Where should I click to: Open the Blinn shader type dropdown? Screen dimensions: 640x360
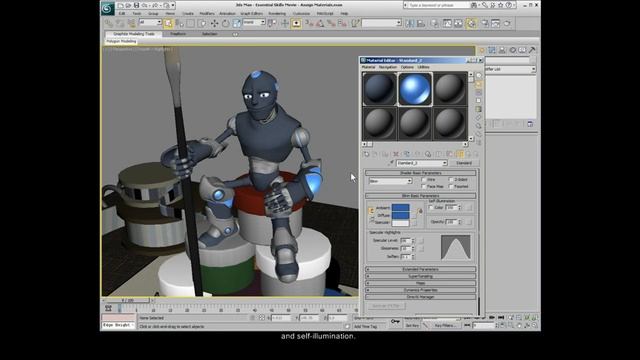pos(390,181)
